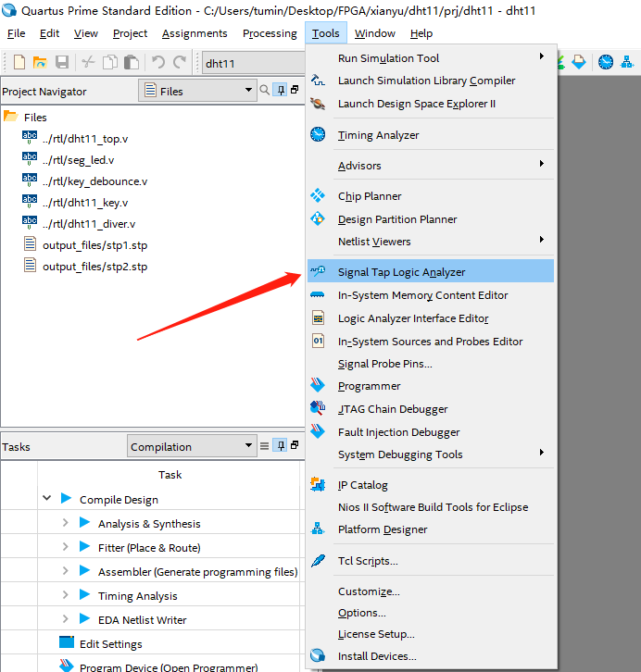
Task: Click the Open file toolbar icon
Action: point(40,62)
